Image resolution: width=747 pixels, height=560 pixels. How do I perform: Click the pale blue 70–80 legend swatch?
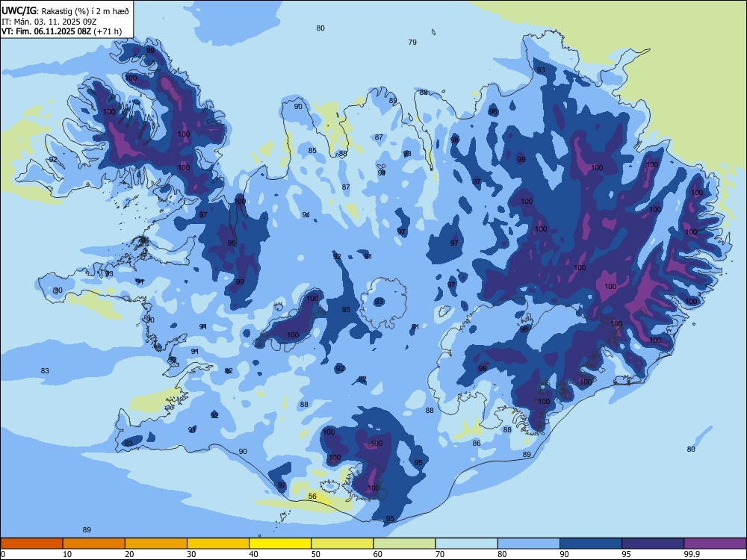(x=466, y=544)
